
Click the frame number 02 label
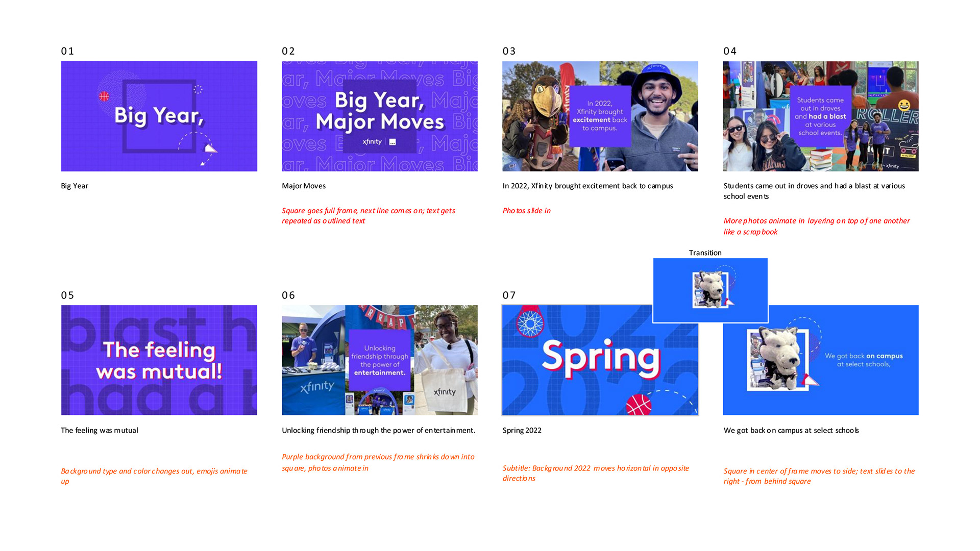pos(288,51)
